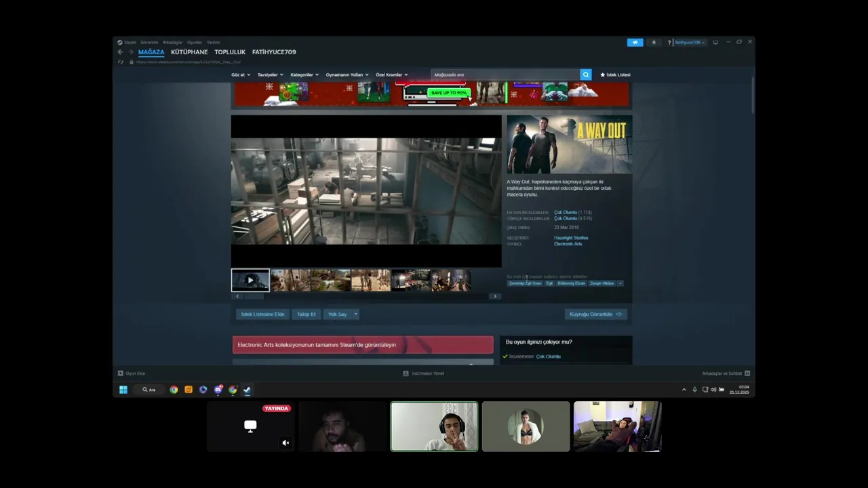Click the media strip horizontal scrollbar handle
The height and width of the screenshot is (488, 868).
[x=254, y=296]
